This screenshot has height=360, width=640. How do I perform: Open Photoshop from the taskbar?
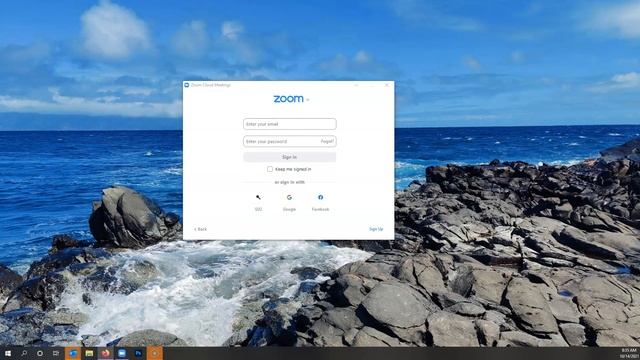tap(138, 353)
